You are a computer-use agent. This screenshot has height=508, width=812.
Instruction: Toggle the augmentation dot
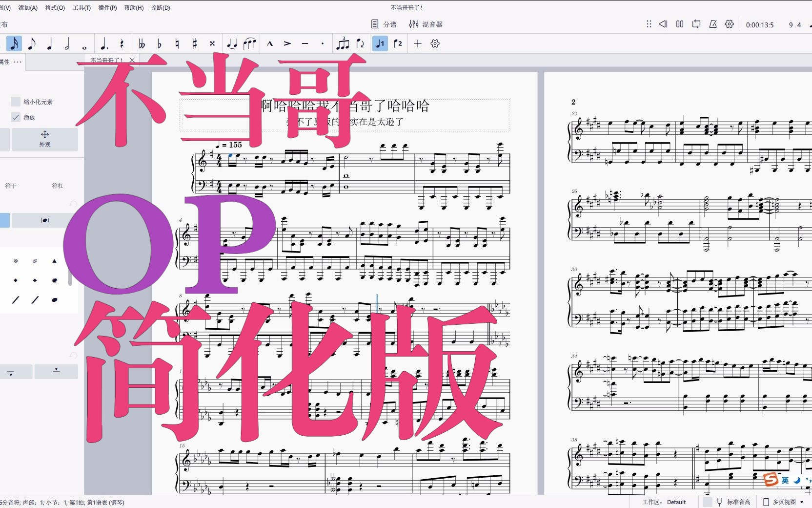(x=104, y=43)
